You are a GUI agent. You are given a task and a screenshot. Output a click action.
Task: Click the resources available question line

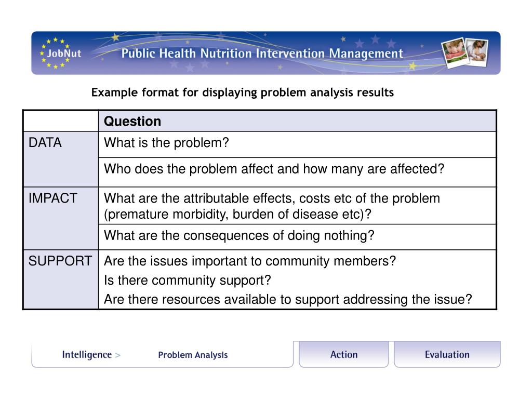click(288, 299)
